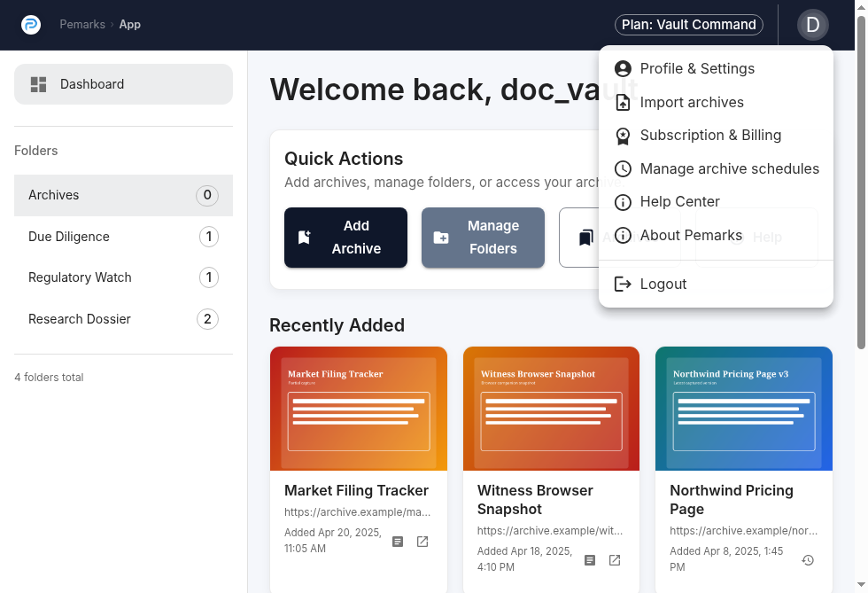Select Manage archive schedules
This screenshot has height=593, width=868.
pyautogui.click(x=716, y=169)
